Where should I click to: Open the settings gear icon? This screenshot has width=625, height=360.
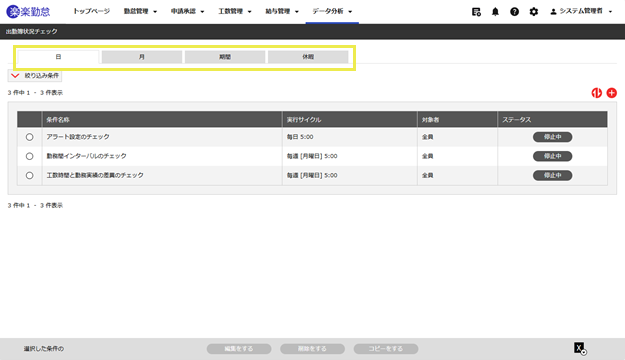[533, 12]
